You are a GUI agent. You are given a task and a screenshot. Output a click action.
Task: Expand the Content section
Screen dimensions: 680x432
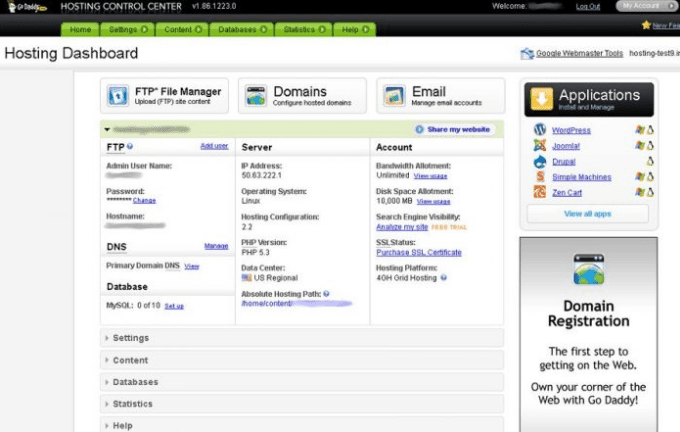click(x=130, y=360)
